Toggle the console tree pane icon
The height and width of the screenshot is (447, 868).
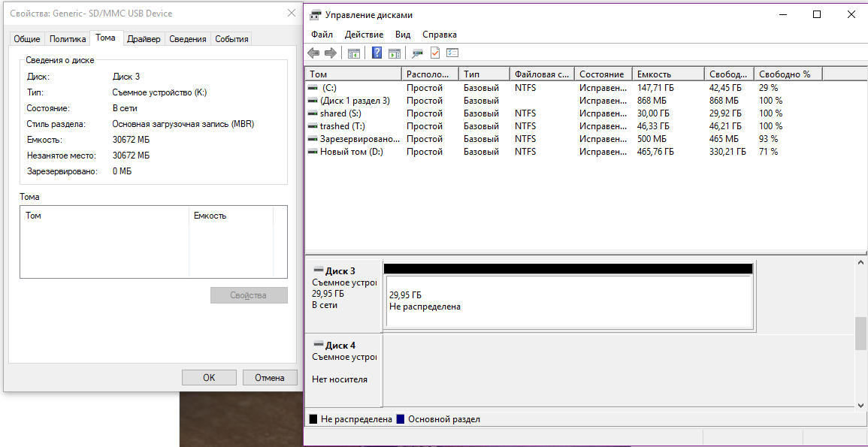coord(353,53)
